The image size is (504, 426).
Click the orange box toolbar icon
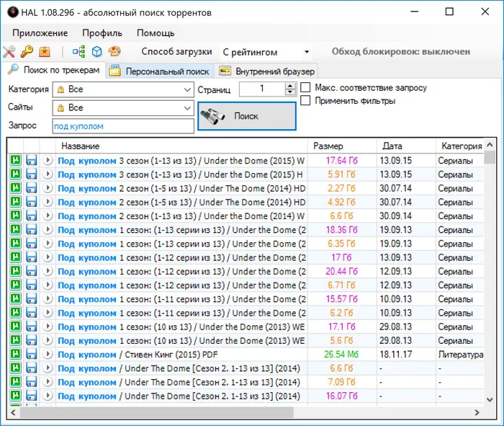coord(45,51)
